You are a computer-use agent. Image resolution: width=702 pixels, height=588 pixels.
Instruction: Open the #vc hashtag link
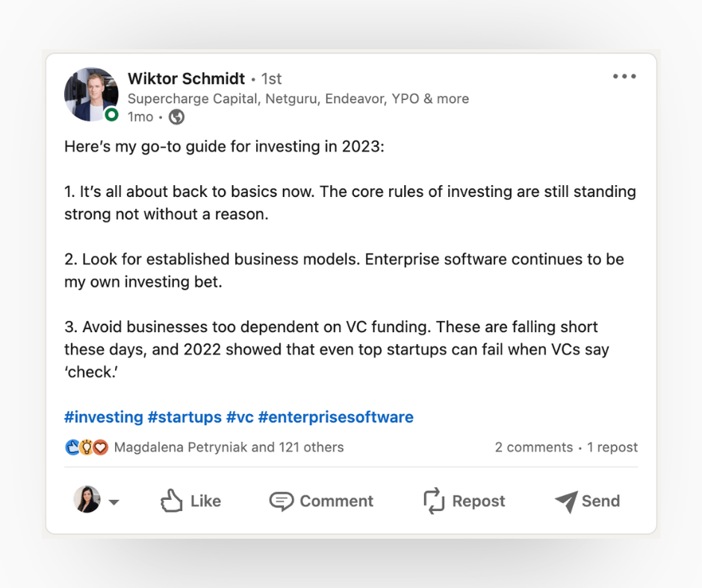(240, 417)
